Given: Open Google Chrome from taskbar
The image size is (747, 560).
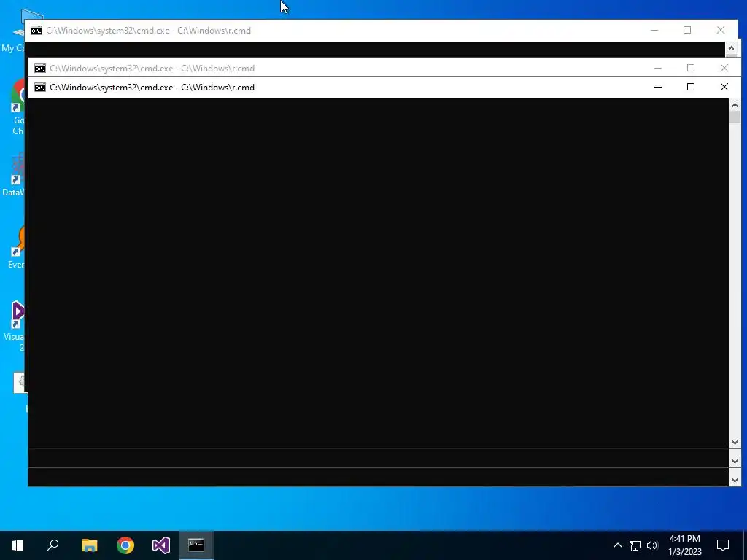Looking at the screenshot, I should [125, 545].
